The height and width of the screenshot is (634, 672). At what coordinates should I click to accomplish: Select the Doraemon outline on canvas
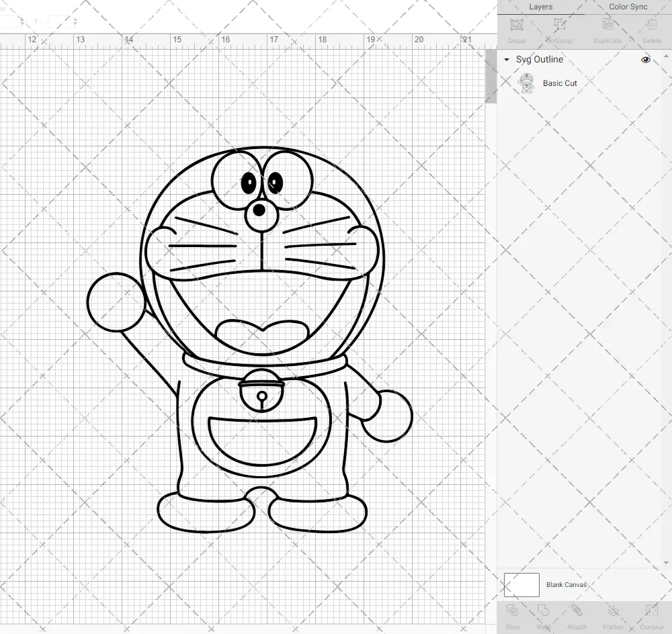[249, 340]
